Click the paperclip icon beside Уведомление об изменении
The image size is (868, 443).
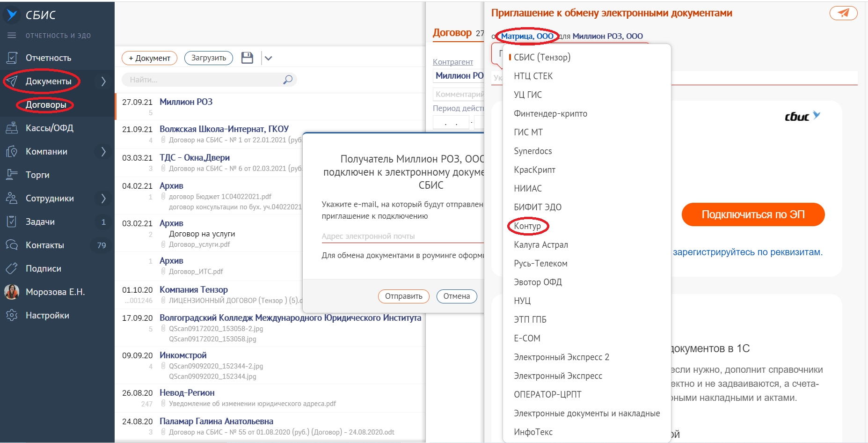coord(163,404)
